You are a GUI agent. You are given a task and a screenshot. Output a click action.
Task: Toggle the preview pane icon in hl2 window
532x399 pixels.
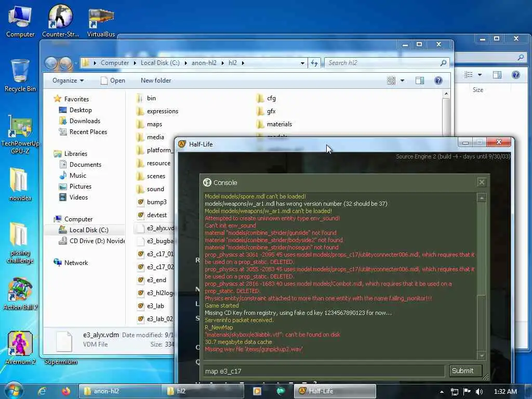click(x=420, y=81)
